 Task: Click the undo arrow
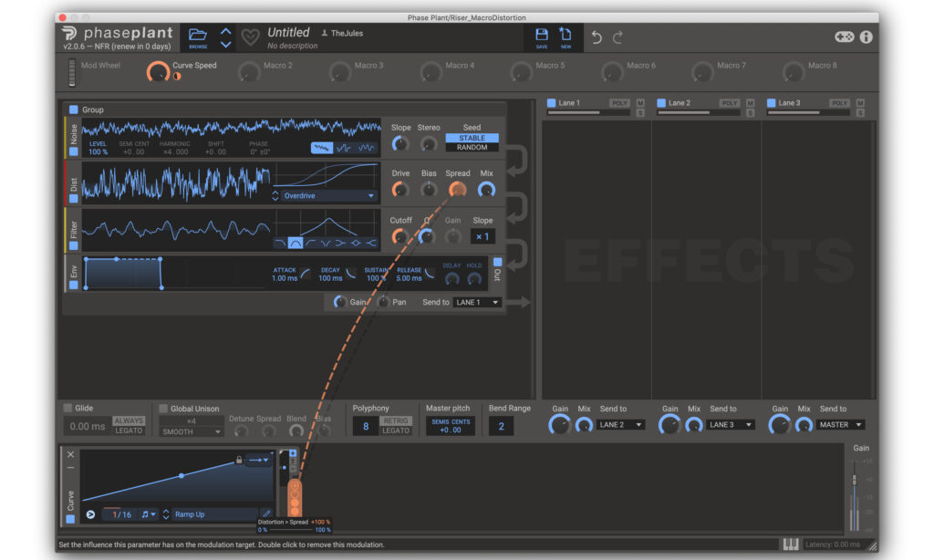point(597,37)
